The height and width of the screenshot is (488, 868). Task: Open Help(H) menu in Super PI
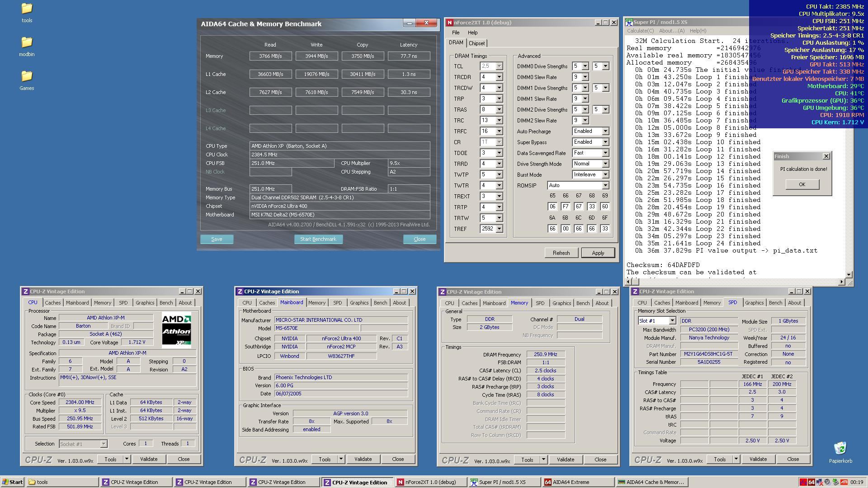tap(698, 31)
